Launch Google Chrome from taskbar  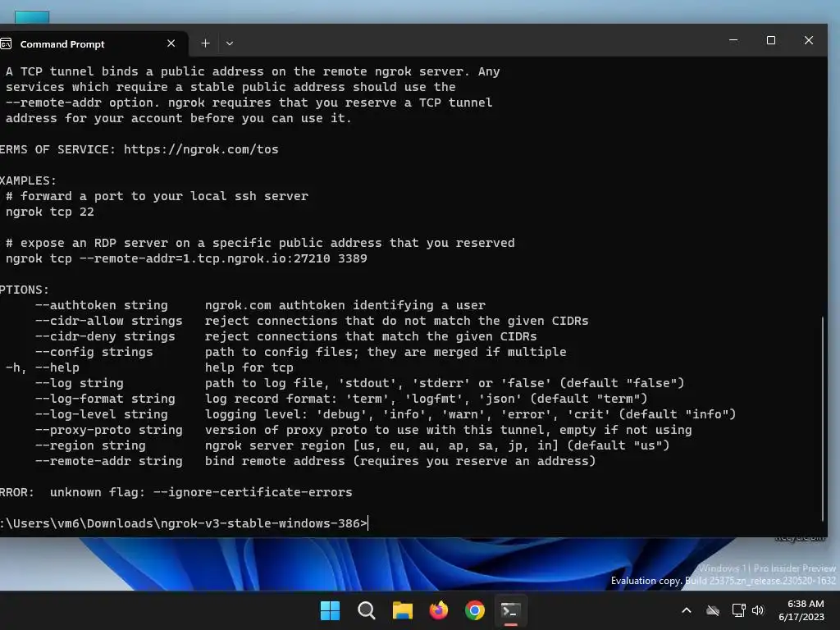pos(475,610)
